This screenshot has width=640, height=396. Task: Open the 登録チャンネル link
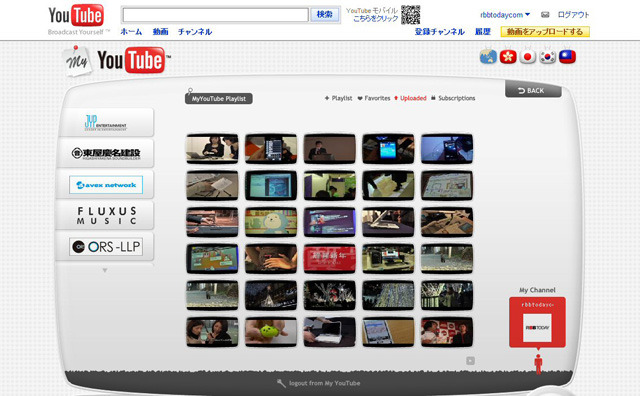(440, 32)
